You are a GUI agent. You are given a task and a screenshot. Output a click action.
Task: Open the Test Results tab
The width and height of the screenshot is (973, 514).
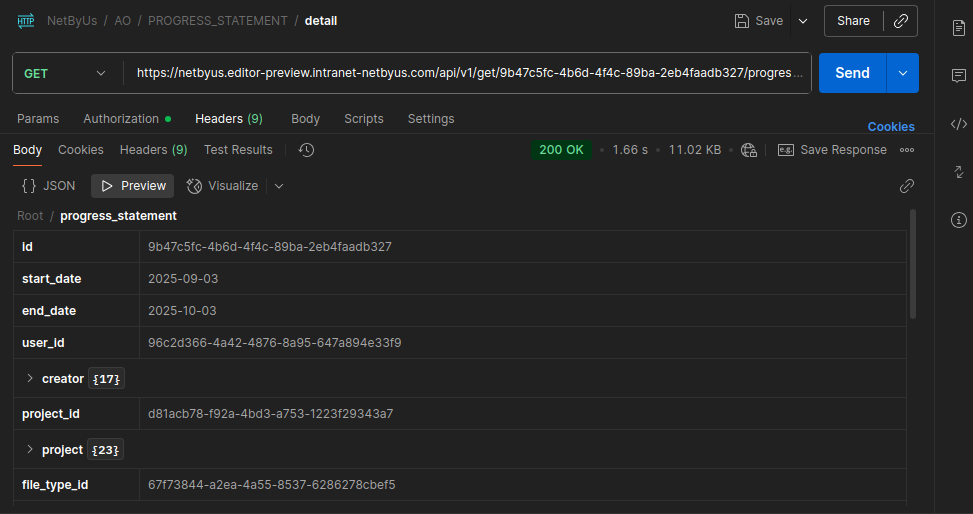tap(238, 150)
